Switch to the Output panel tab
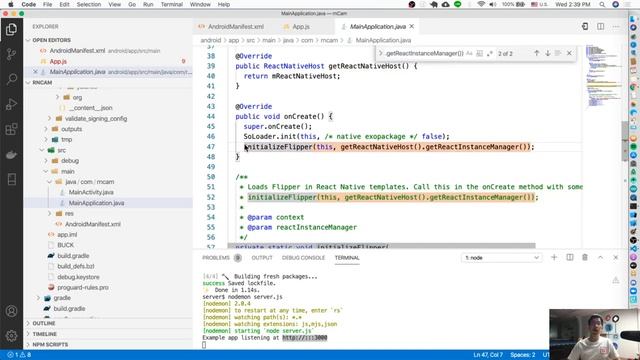This screenshot has height=360, width=640. point(262,258)
